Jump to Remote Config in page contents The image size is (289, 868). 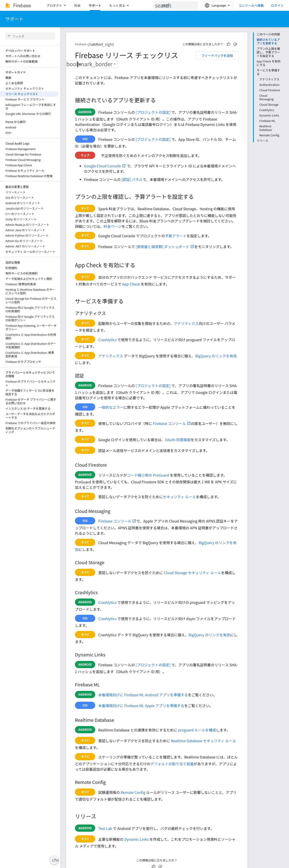coord(269,135)
